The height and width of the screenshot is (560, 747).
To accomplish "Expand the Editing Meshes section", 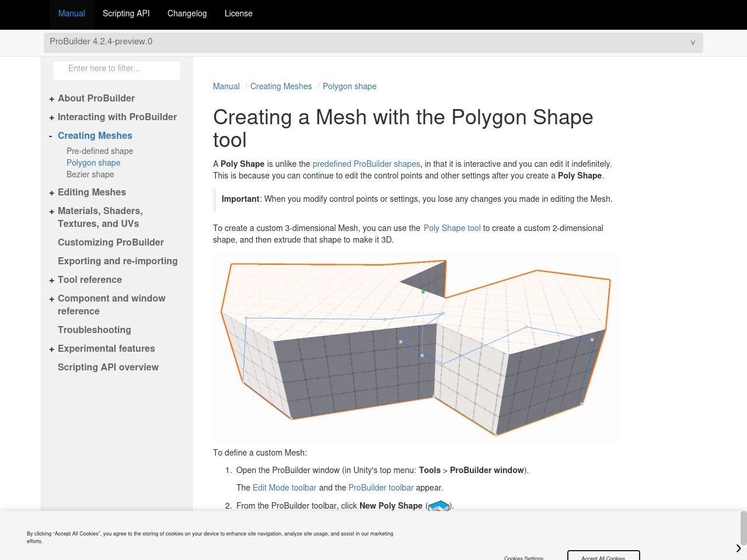I will click(51, 193).
